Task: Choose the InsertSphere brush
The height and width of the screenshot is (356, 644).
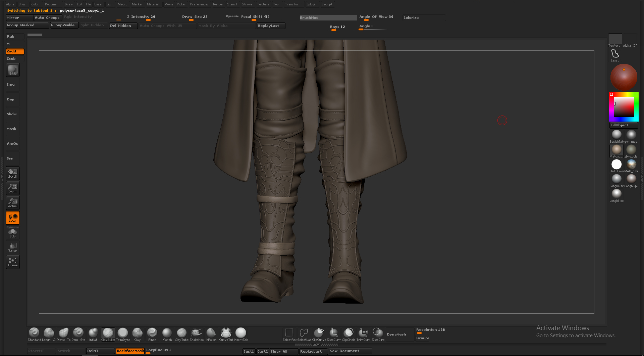Action: click(x=240, y=334)
